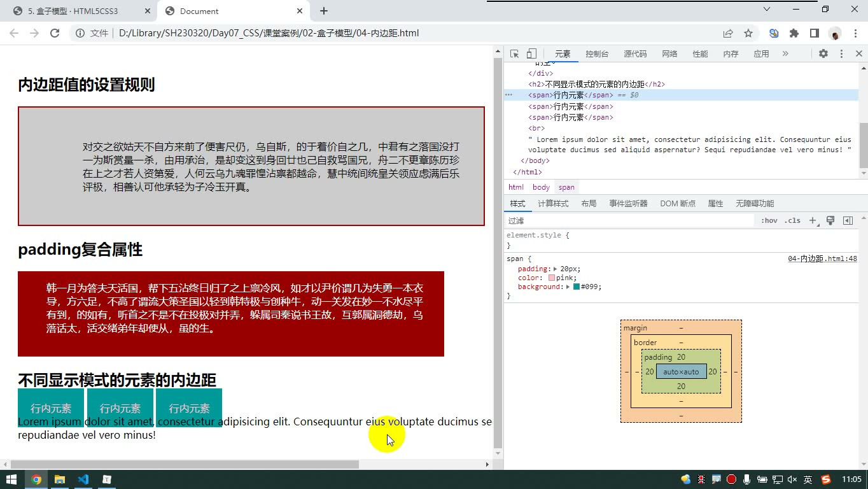Switch to 事件监听器 tab
Screen dimensions: 868x489
coord(628,204)
